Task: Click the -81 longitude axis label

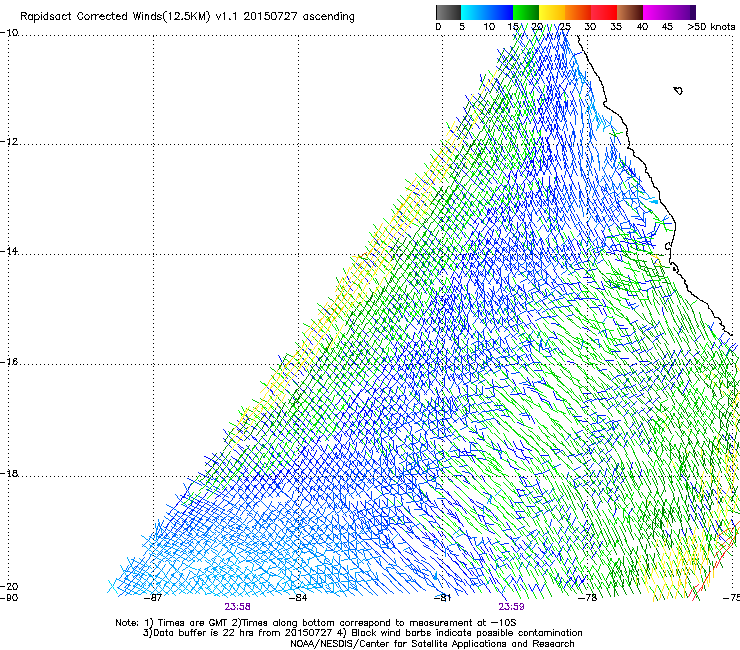Action: click(442, 598)
